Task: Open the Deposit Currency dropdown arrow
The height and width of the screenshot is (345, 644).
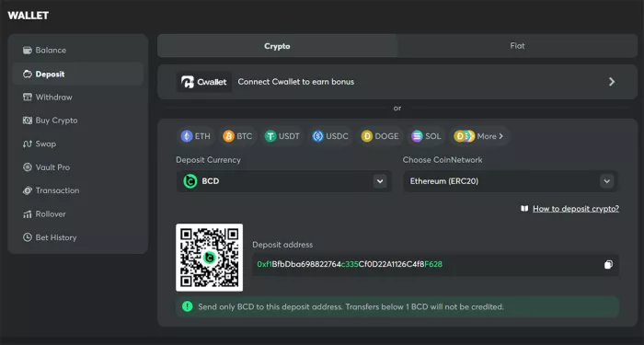Action: point(380,181)
